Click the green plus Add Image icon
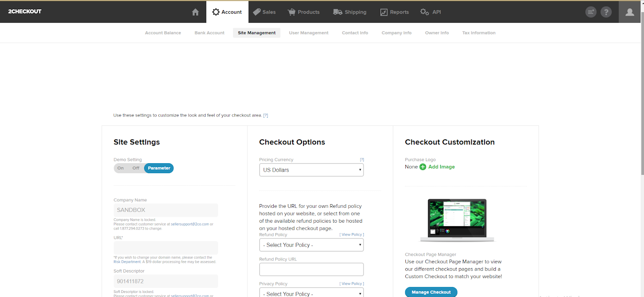Viewport: 644px width, 297px height. (423, 167)
